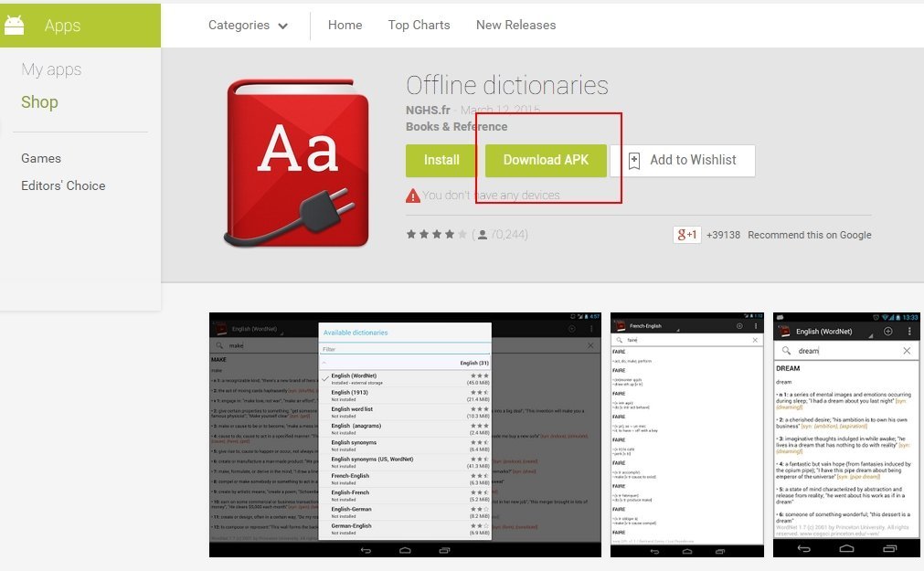
Task: Go to the Home tab
Action: (x=345, y=25)
